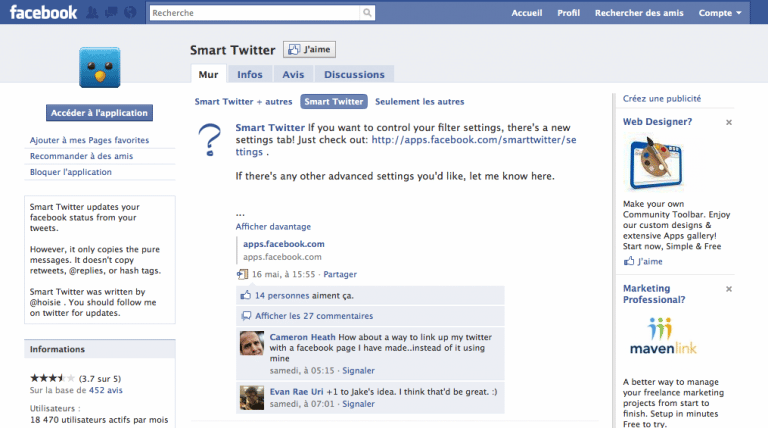Filter wall by Seulement les autres
This screenshot has width=768, height=428.
coord(420,101)
